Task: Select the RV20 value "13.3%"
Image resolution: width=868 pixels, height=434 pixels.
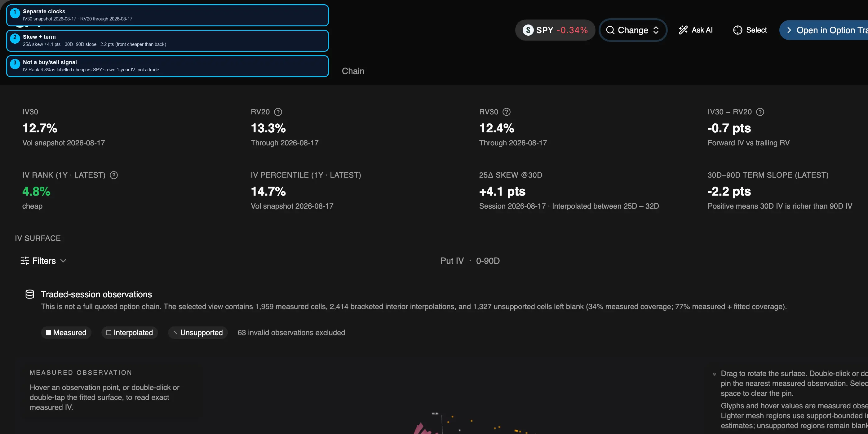Action: [268, 128]
